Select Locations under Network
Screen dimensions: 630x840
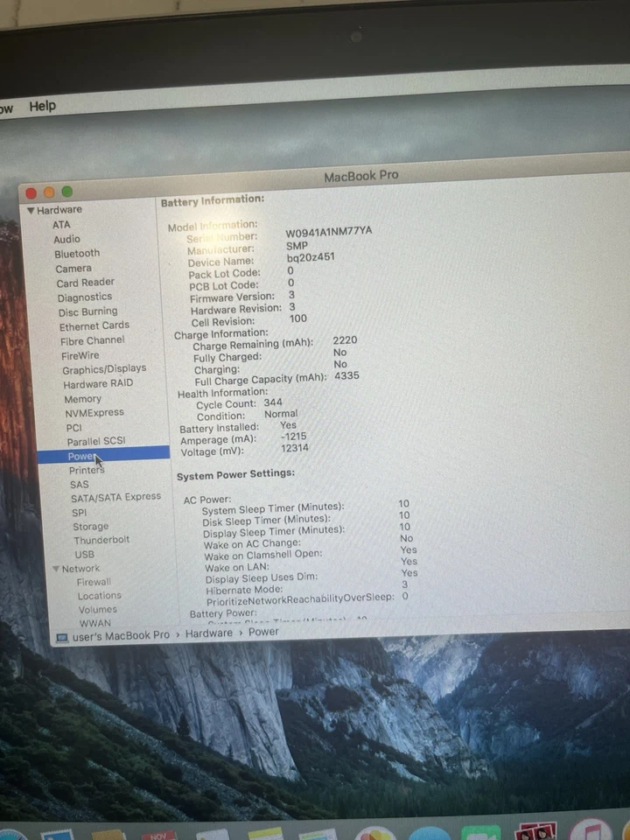(100, 596)
